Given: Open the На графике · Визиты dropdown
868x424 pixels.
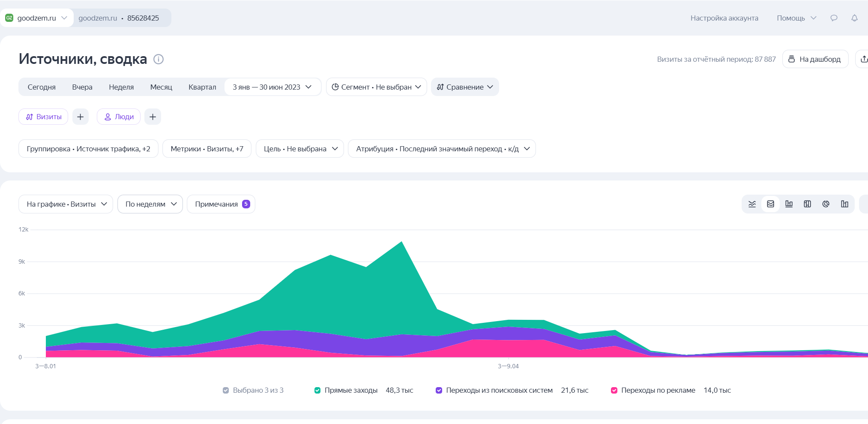Looking at the screenshot, I should (x=66, y=204).
